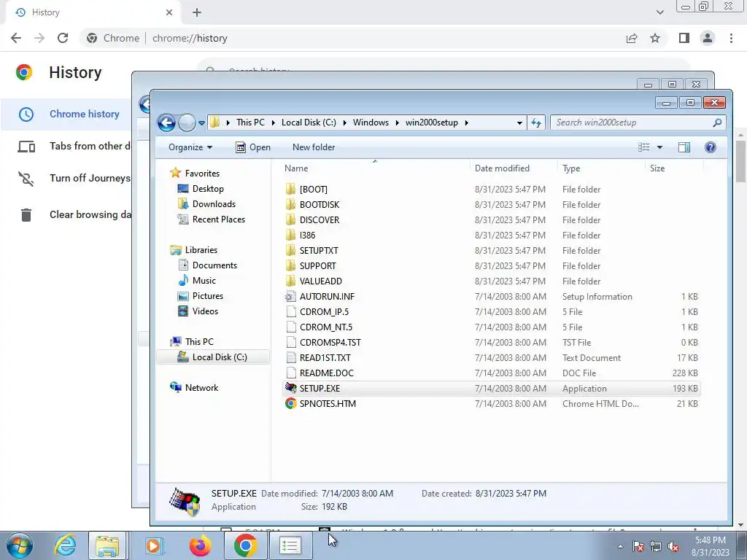Open Network in navigation pane

201,388
